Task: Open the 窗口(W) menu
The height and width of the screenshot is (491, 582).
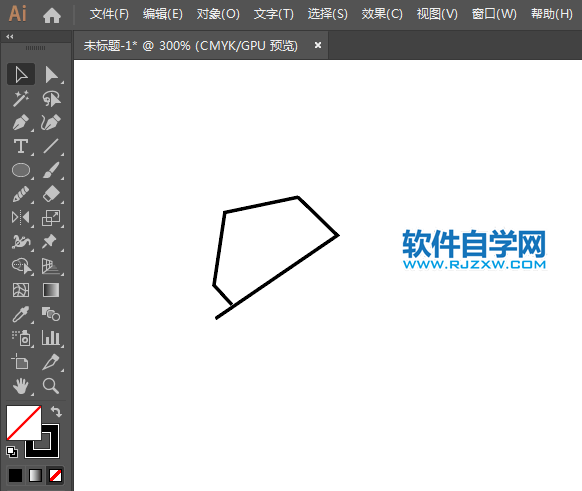Action: coord(494,14)
